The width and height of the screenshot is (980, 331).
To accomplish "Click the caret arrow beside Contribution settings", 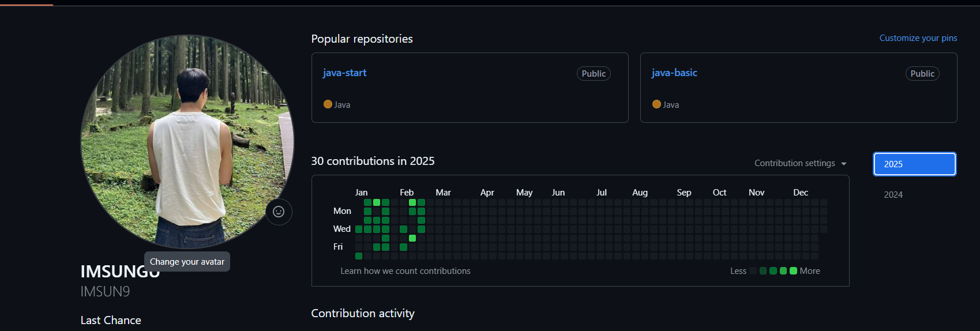I will pyautogui.click(x=844, y=164).
